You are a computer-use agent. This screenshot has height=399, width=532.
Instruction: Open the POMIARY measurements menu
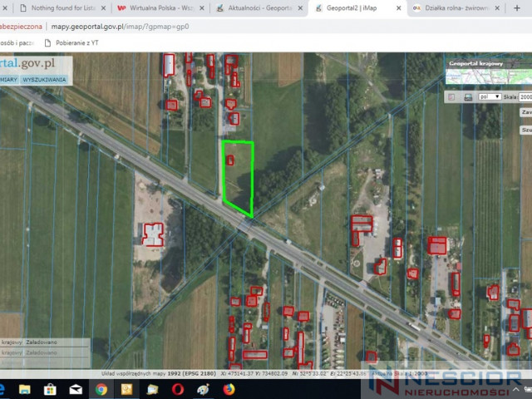8,80
